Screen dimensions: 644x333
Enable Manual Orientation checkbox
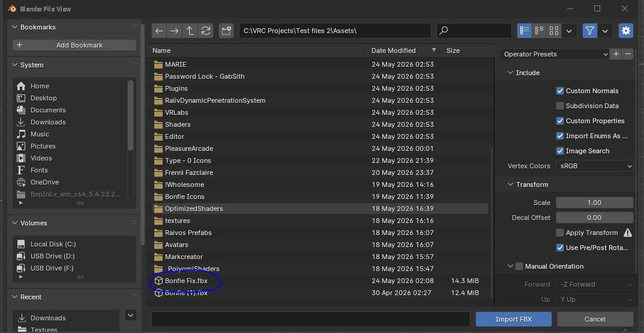(x=519, y=266)
